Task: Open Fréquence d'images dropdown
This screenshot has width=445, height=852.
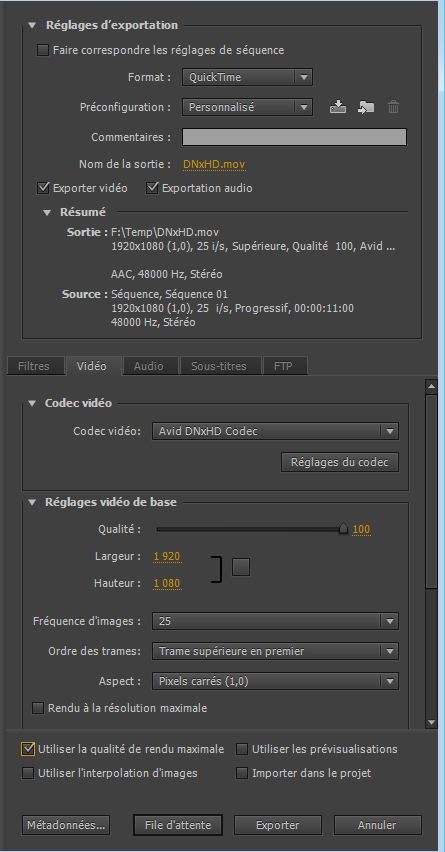Action: [275, 621]
